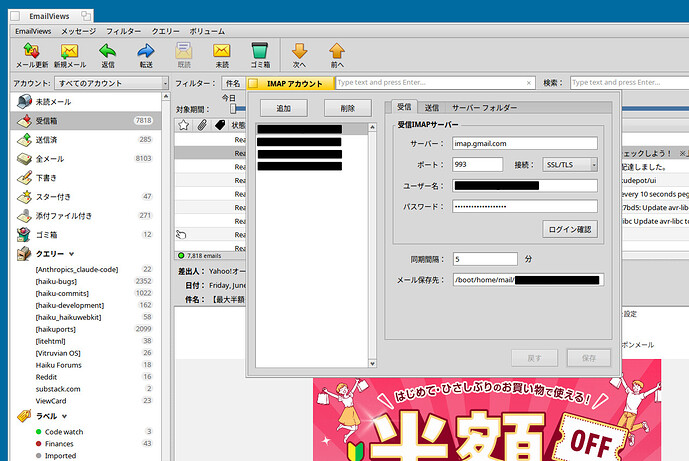
Task: Compose with the 新規メール icon
Action: click(69, 51)
